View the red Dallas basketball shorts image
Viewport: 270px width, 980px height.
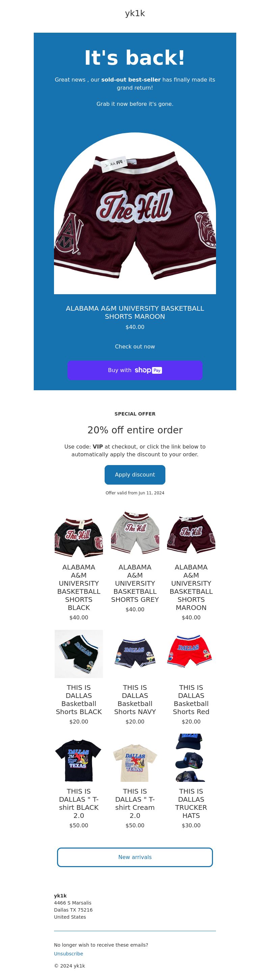click(191, 653)
